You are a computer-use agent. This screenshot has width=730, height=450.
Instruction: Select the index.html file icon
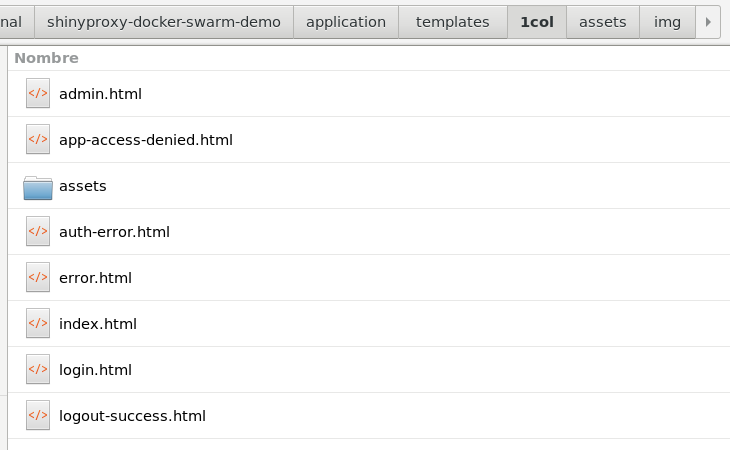[x=38, y=323]
